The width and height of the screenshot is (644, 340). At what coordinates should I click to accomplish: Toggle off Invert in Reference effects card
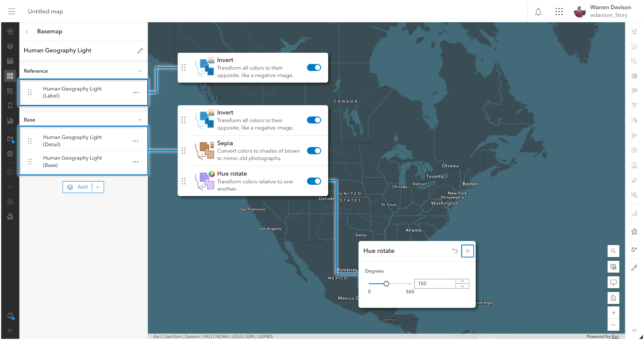pyautogui.click(x=314, y=68)
